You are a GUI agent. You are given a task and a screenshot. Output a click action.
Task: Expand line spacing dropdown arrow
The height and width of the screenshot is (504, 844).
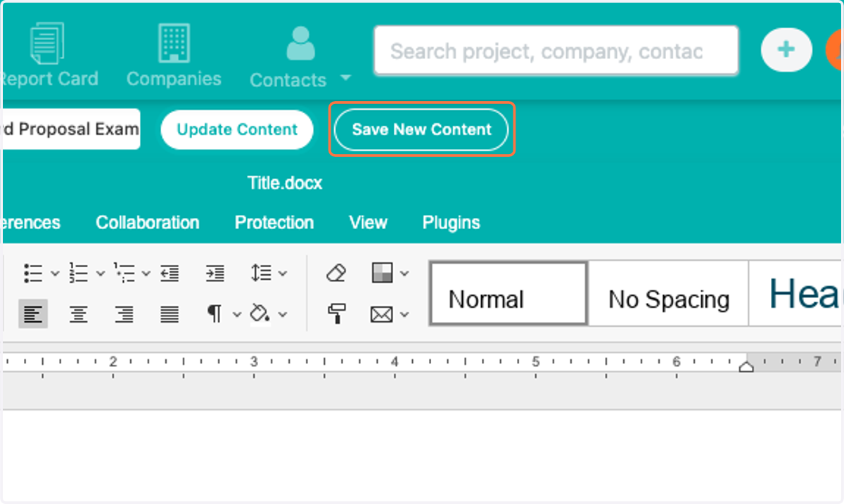[x=283, y=273]
